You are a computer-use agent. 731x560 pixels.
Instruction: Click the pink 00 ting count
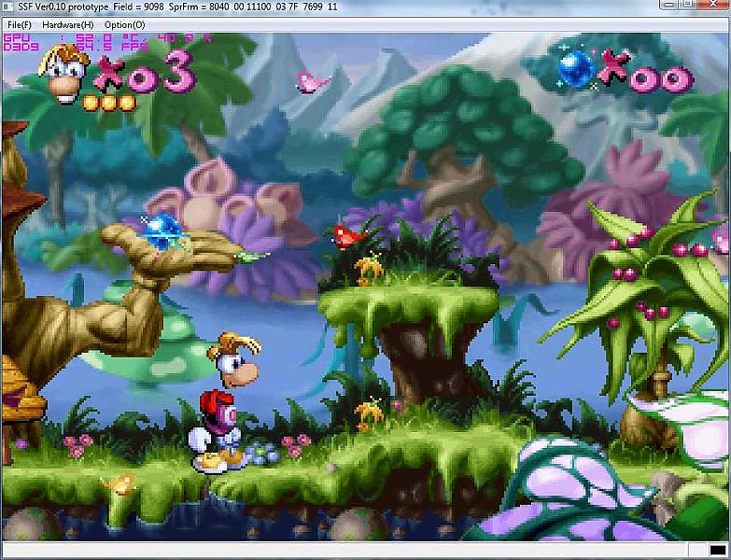pyautogui.click(x=659, y=78)
